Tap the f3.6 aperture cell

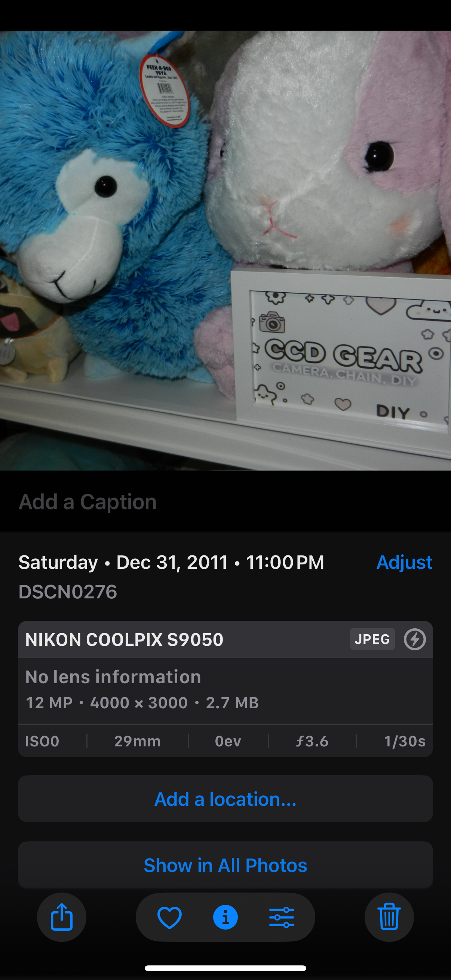coord(312,741)
